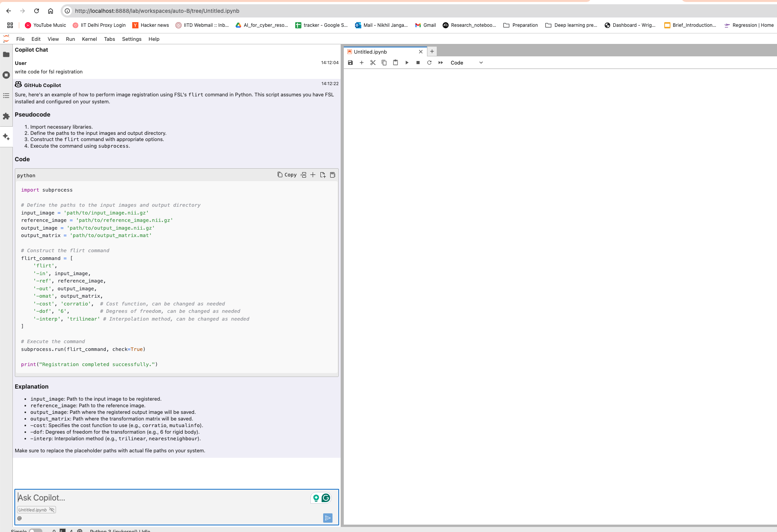Open the Settings menu
This screenshot has height=532, width=777.
(x=131, y=39)
